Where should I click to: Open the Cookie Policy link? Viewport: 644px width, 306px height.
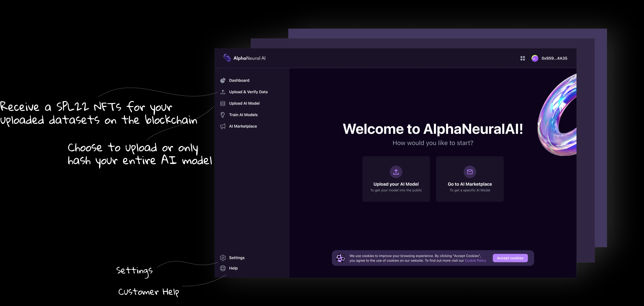pos(475,261)
